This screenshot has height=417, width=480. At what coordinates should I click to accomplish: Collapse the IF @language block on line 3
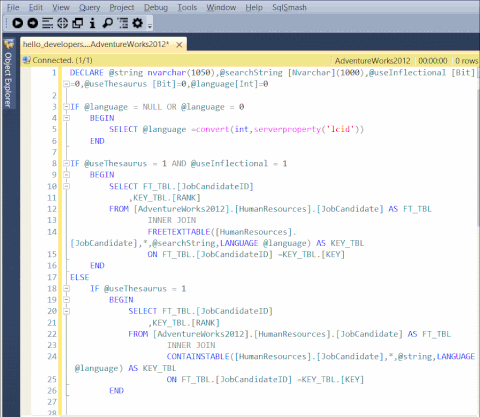66,107
